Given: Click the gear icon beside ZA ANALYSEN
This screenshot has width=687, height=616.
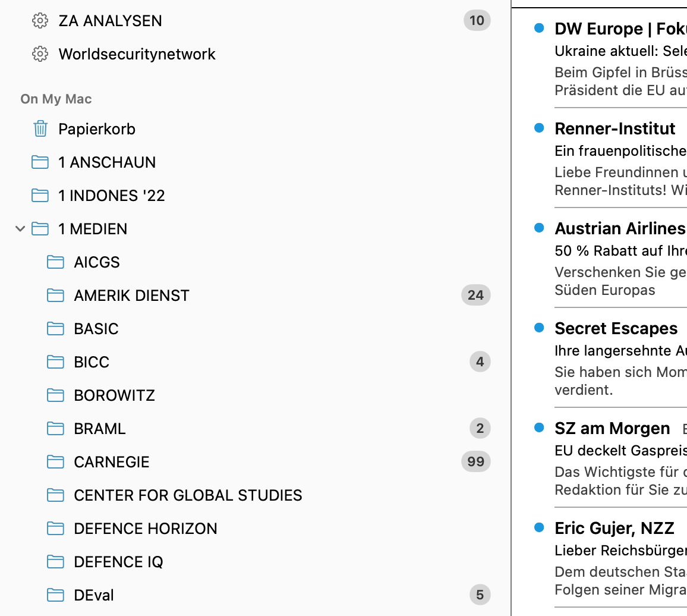Looking at the screenshot, I should 40,21.
